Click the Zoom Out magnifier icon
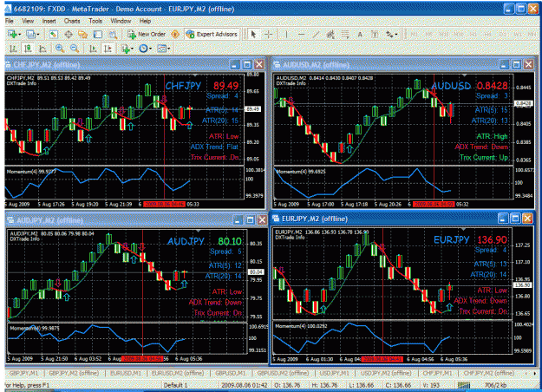Viewport: 542px width, 392px height. coord(75,49)
